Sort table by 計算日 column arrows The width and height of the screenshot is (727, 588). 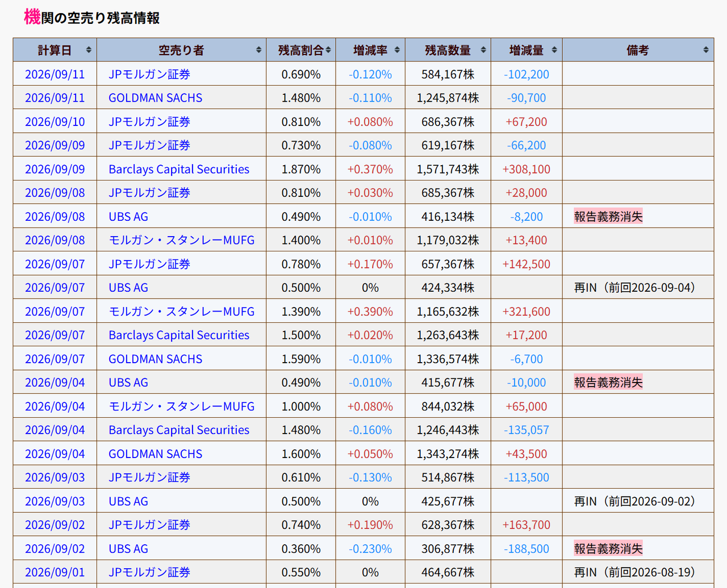click(x=89, y=50)
